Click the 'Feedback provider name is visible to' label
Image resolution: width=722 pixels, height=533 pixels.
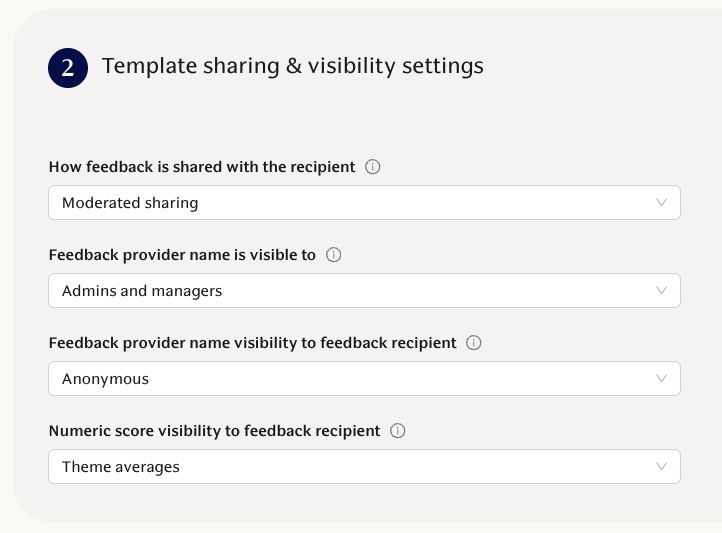(182, 255)
